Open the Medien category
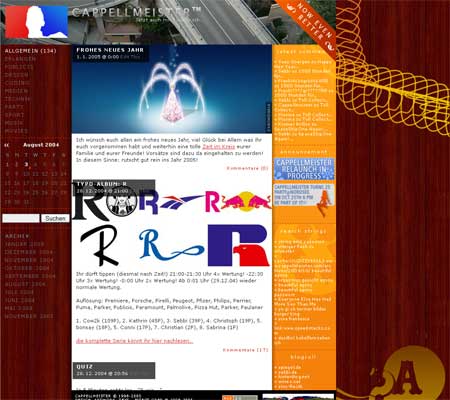The image size is (450, 400). click(16, 91)
